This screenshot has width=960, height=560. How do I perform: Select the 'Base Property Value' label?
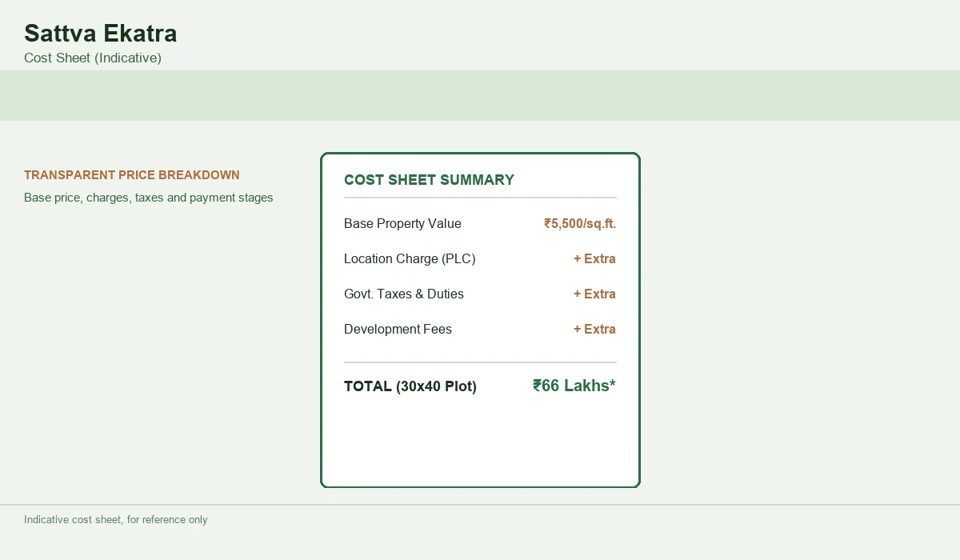[x=402, y=224]
